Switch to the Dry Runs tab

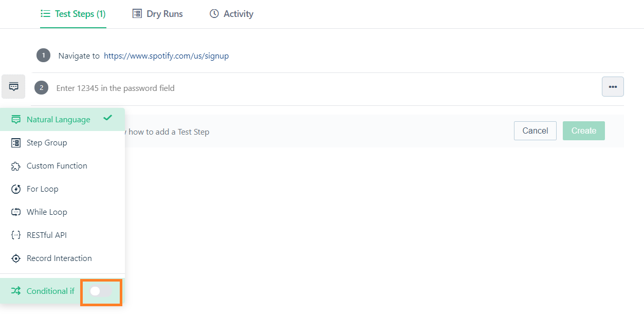158,14
